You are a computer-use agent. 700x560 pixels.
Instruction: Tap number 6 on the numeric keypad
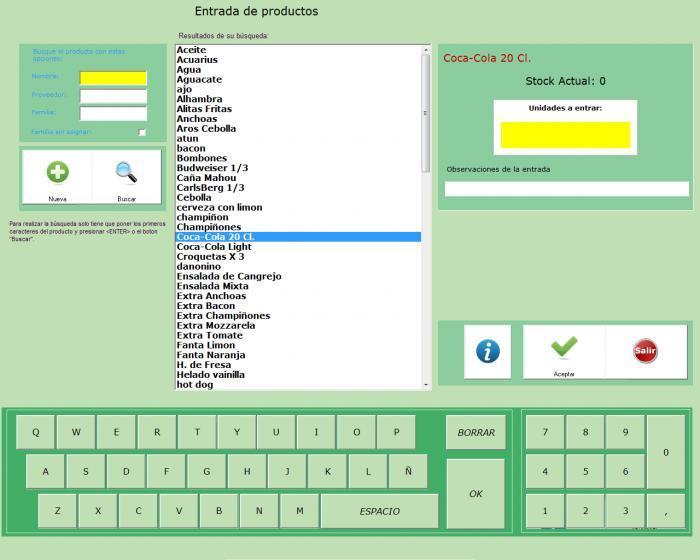625,472
